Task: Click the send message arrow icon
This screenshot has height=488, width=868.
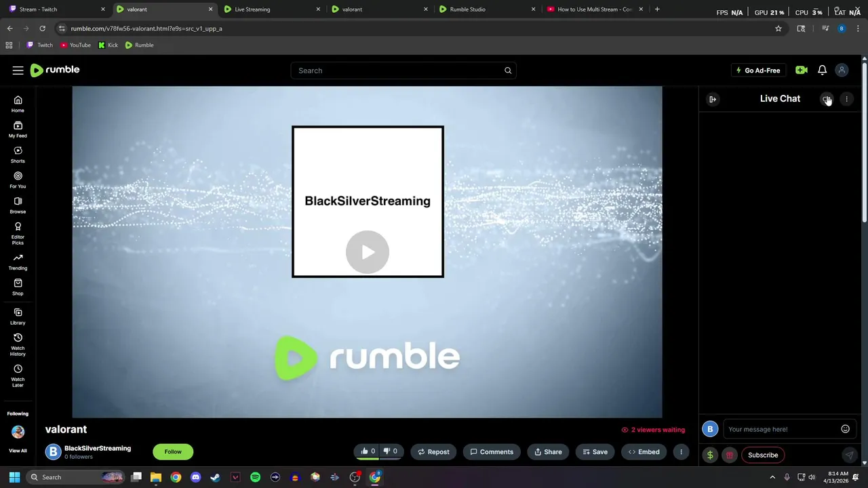Action: point(849,455)
